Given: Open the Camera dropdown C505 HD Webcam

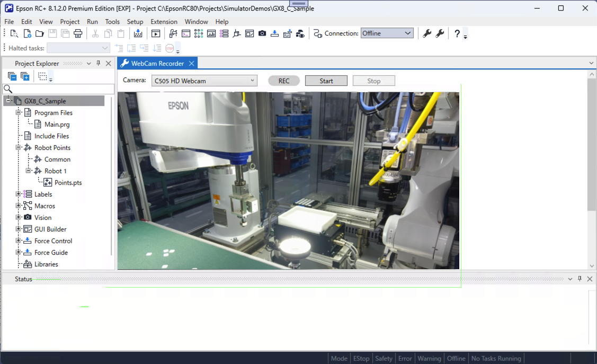Looking at the screenshot, I should coord(204,81).
